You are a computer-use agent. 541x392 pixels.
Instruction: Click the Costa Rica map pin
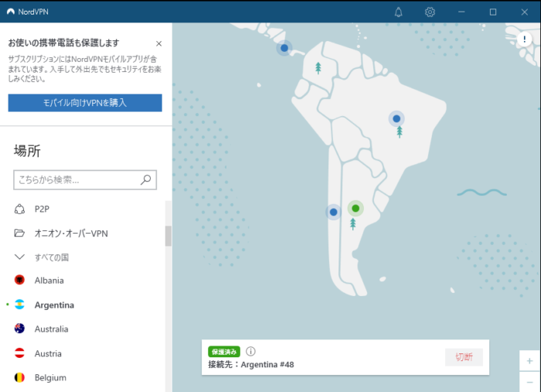click(x=284, y=48)
